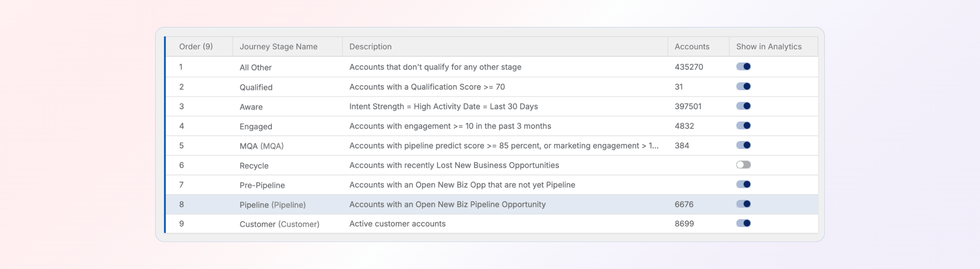Toggle Show in Analytics for Pipeline row
Screen dimensions: 980x269
tap(743, 204)
